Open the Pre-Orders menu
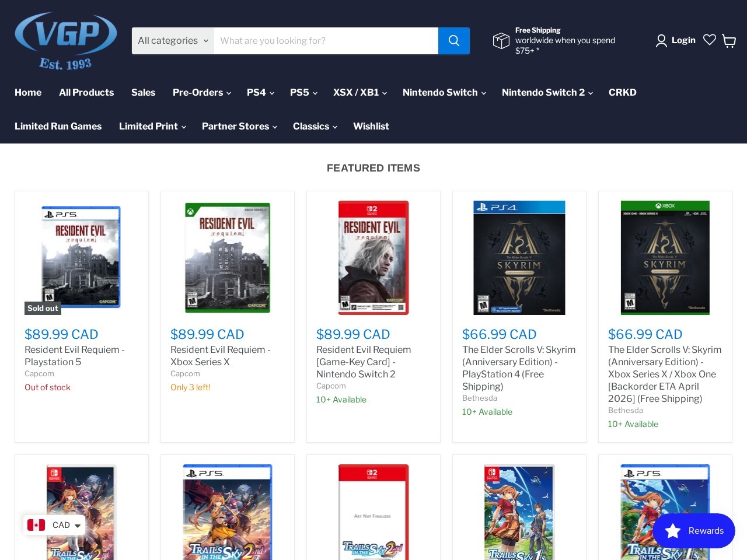 [201, 92]
